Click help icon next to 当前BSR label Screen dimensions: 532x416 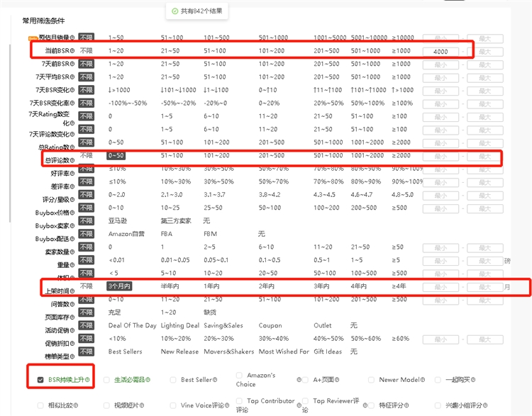click(72, 52)
